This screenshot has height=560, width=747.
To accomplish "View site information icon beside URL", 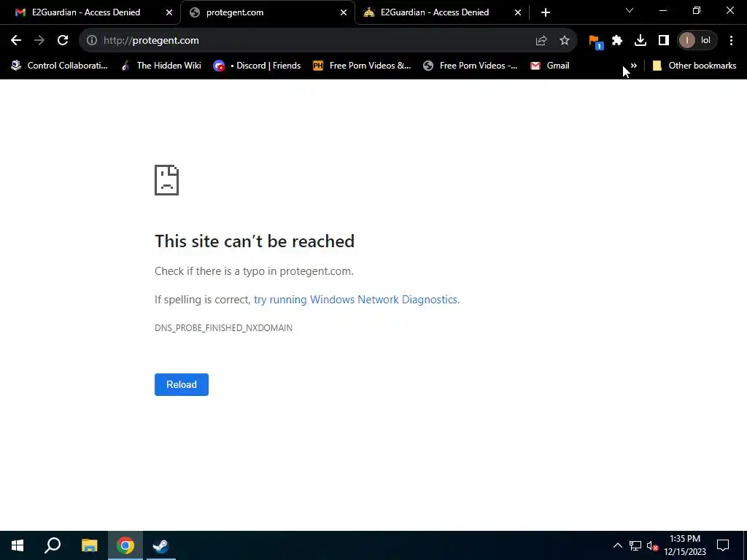I will click(92, 41).
